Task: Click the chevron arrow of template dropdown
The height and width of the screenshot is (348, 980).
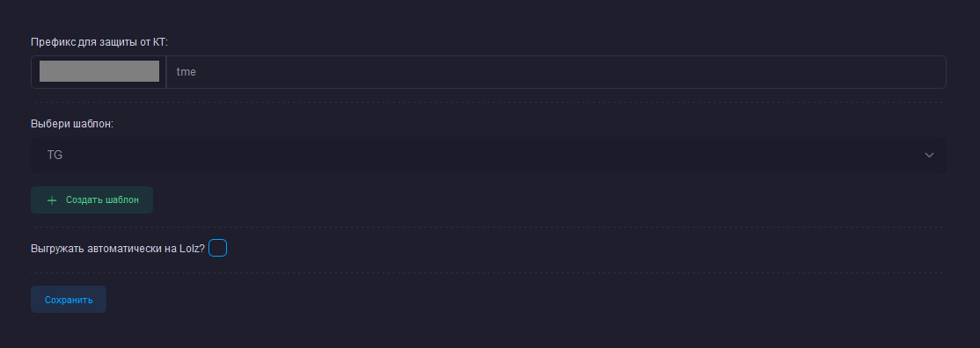Action: coord(929,155)
